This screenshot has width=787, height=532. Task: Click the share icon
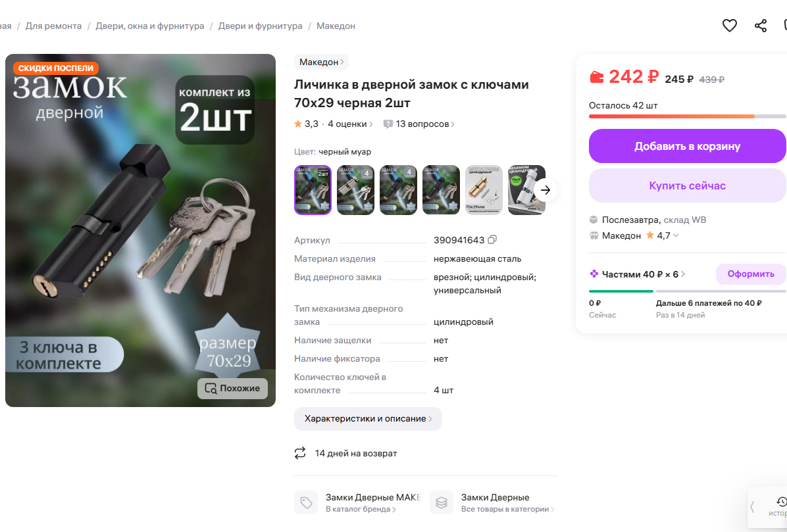click(x=761, y=26)
